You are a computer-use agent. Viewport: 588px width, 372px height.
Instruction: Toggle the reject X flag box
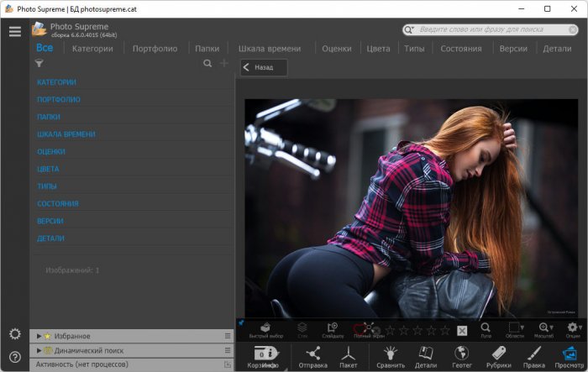pos(462,330)
